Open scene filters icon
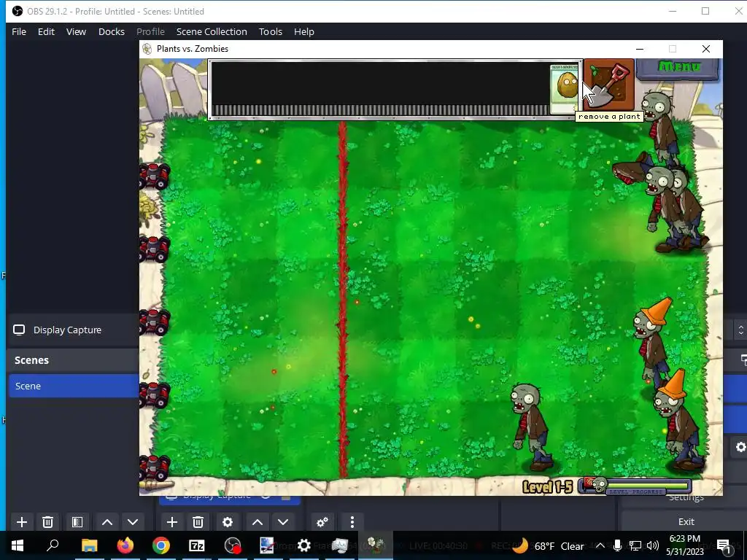Viewport: 747px width, 560px height. [77, 522]
